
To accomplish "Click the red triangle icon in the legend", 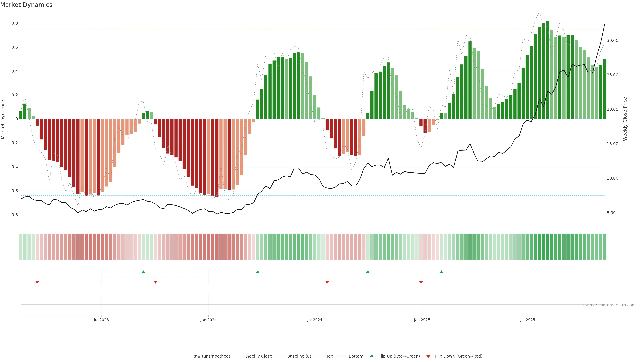I will [428, 356].
